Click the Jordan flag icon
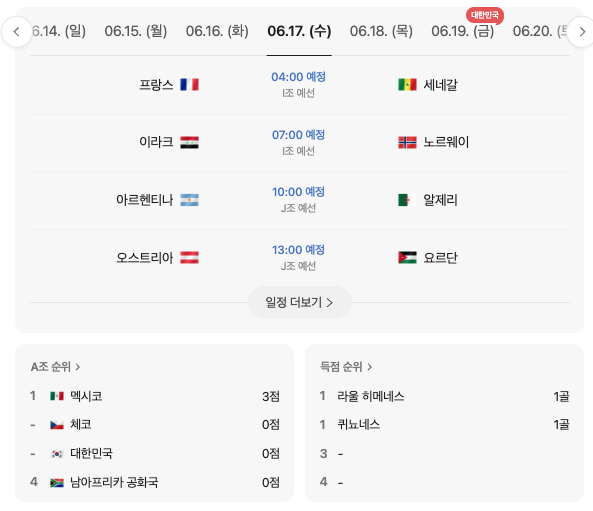 [407, 258]
